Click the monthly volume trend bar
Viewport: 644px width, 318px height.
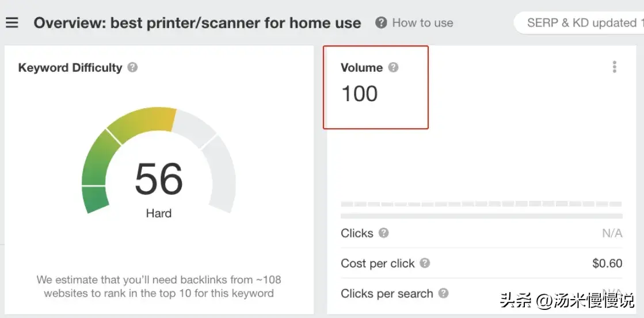click(x=481, y=204)
